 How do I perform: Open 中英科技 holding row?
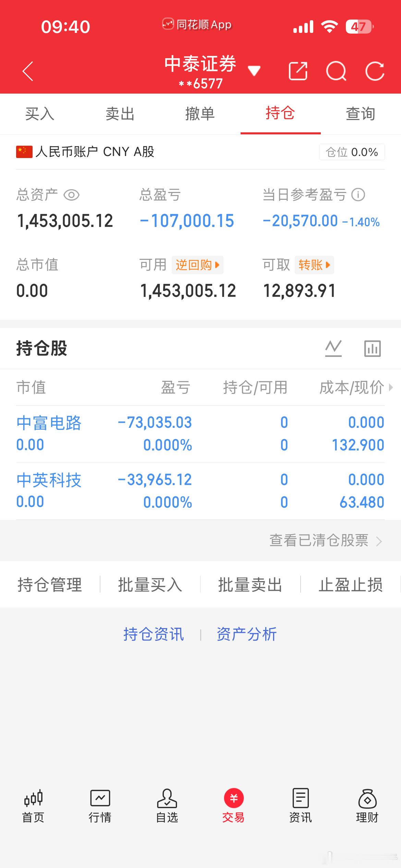pyautogui.click(x=200, y=491)
